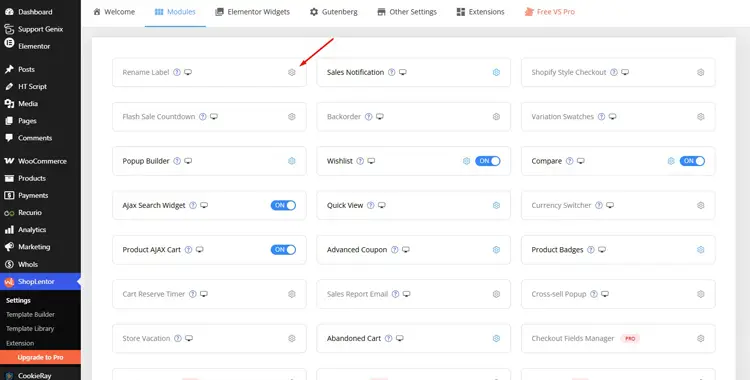The height and width of the screenshot is (380, 750).
Task: Open Wishlist settings gear icon
Action: [x=466, y=161]
